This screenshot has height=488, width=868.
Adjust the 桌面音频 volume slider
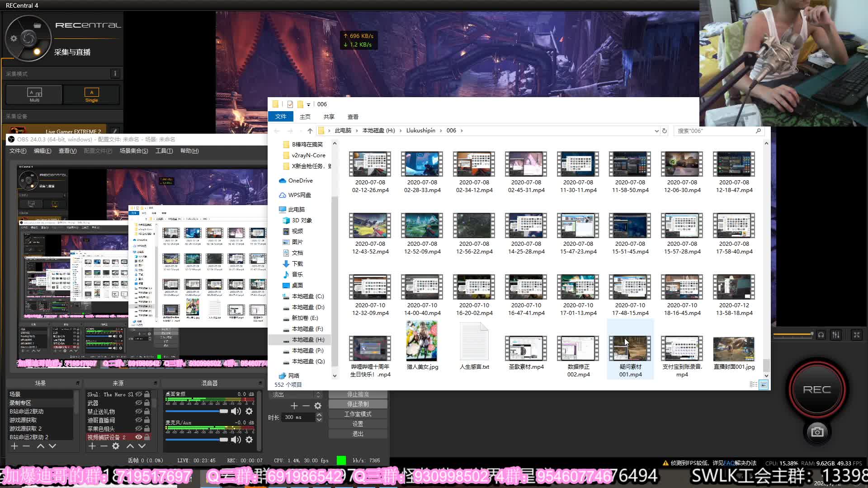coord(223,411)
